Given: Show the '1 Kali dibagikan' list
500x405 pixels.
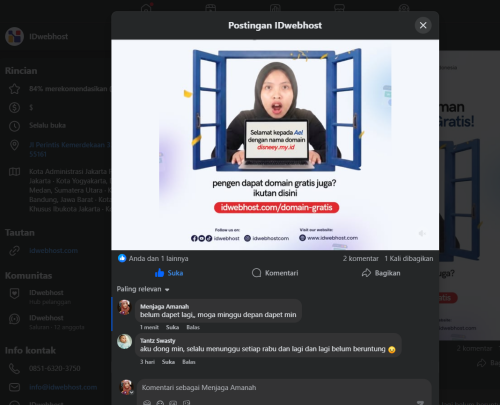Looking at the screenshot, I should point(409,259).
